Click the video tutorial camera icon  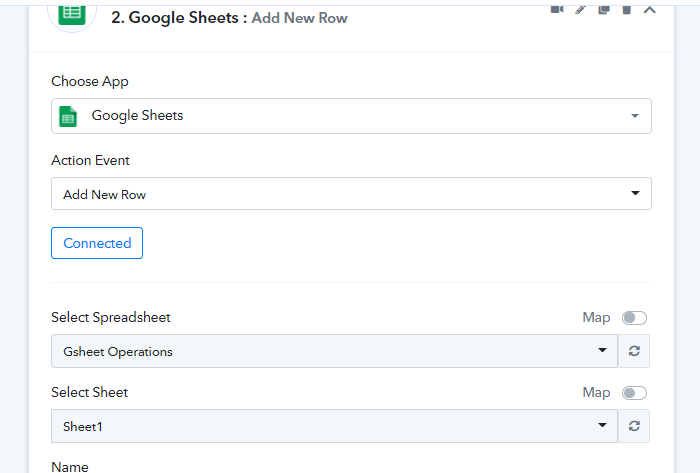557,8
